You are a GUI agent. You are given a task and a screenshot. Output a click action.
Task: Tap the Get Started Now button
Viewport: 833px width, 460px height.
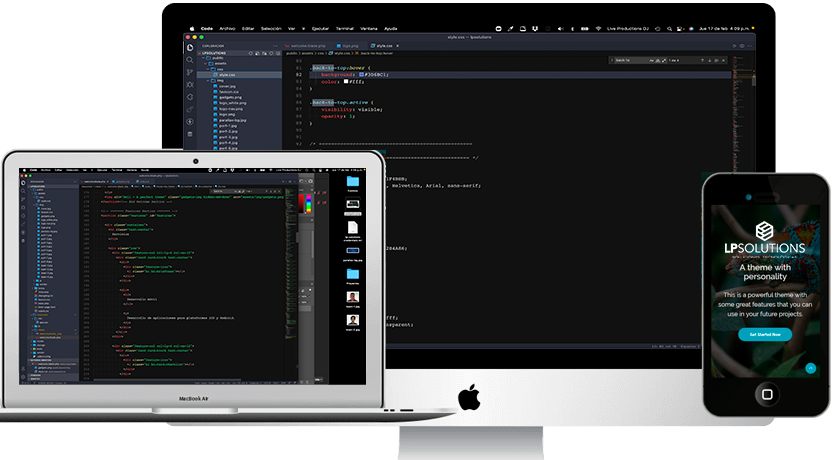pos(764,335)
